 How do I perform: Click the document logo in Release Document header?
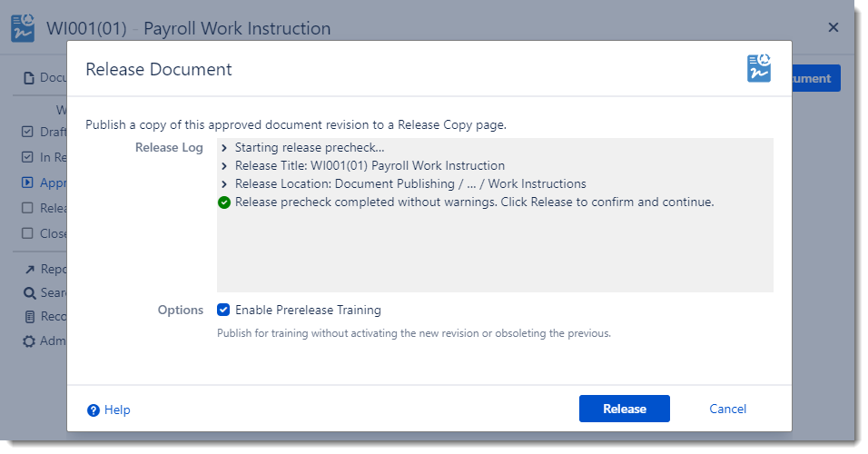pos(759,69)
